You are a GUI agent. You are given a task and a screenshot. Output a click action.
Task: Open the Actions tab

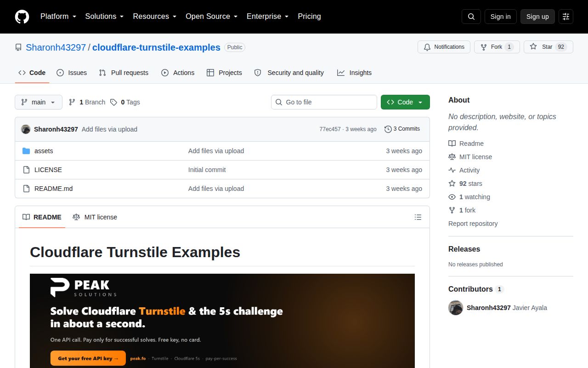[178, 73]
